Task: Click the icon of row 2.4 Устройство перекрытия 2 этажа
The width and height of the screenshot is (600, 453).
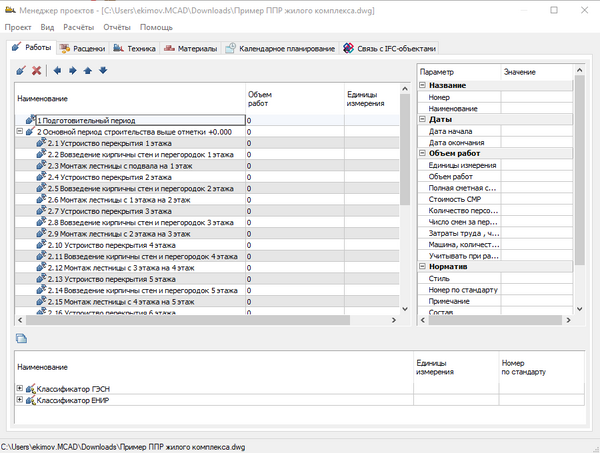Action: coord(41,177)
